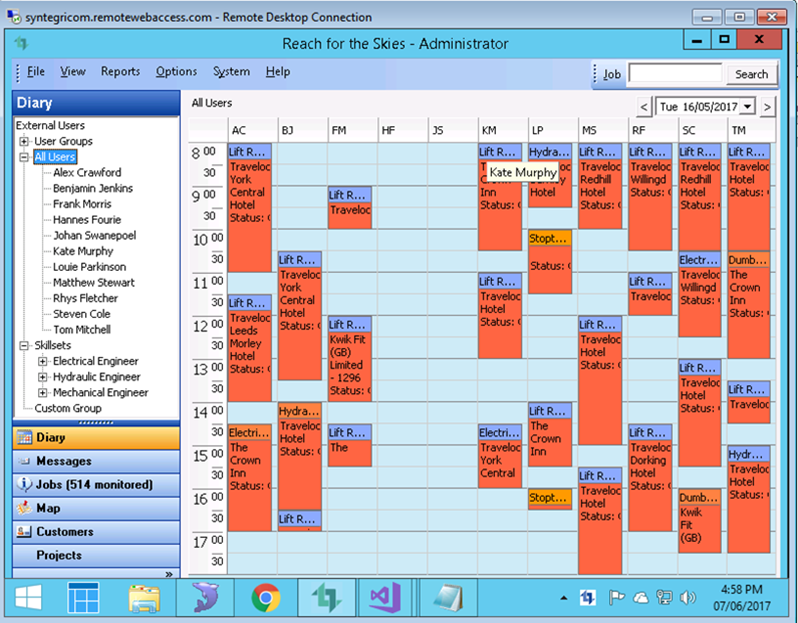
Task: Select Benjamin Jenkins in the tree
Action: pyautogui.click(x=93, y=188)
